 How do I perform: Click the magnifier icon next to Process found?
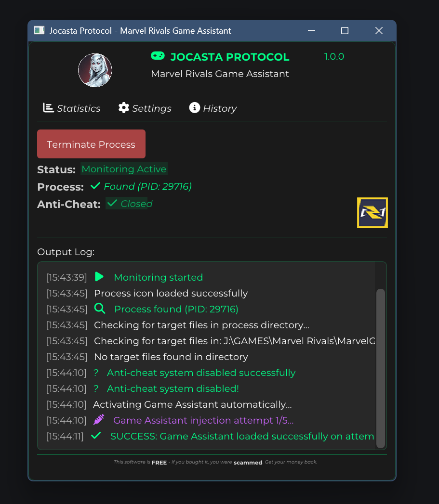click(99, 309)
